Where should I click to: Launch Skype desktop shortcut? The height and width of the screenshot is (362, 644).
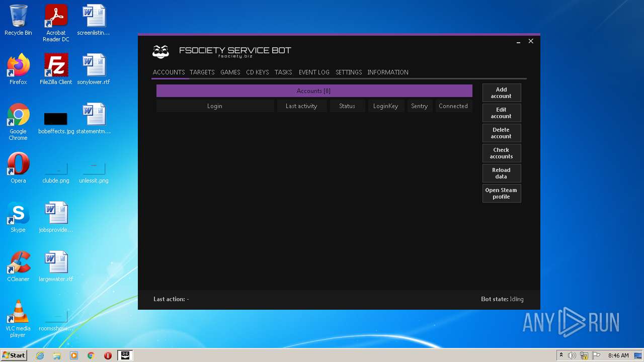pos(18,217)
